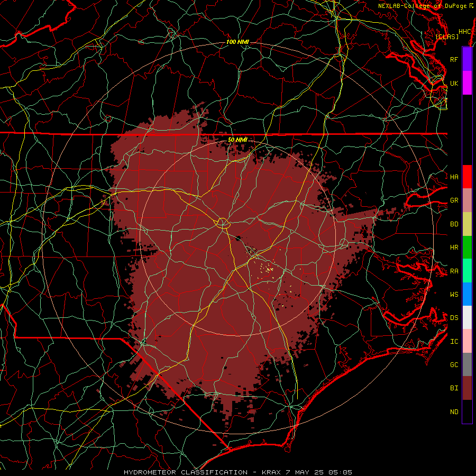Click the HR legend label
The image size is (476, 476).
click(x=454, y=248)
